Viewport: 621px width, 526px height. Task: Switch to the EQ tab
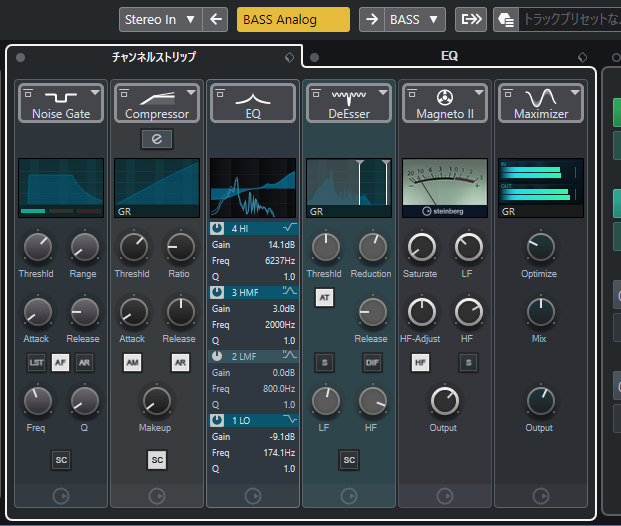point(450,56)
